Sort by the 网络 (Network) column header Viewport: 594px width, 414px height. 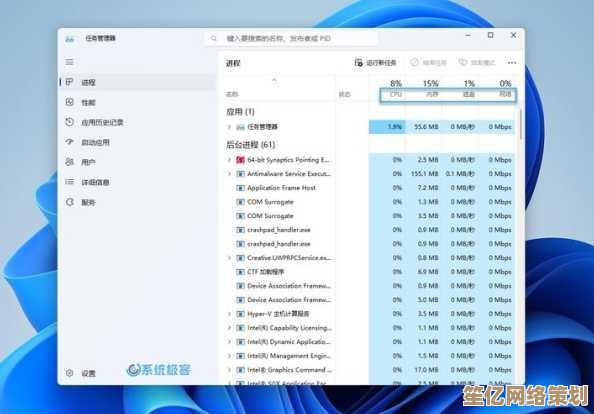[x=505, y=94]
